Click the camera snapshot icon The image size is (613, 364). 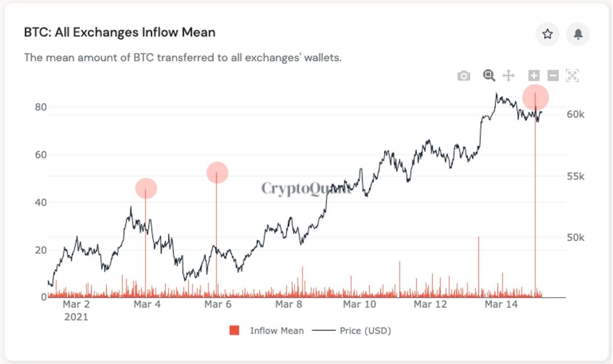click(463, 75)
